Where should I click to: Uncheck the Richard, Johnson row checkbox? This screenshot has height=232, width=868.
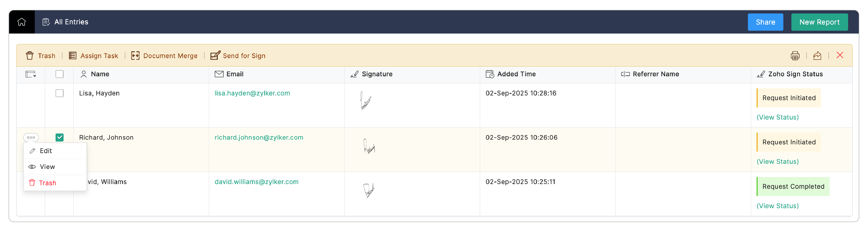[59, 137]
